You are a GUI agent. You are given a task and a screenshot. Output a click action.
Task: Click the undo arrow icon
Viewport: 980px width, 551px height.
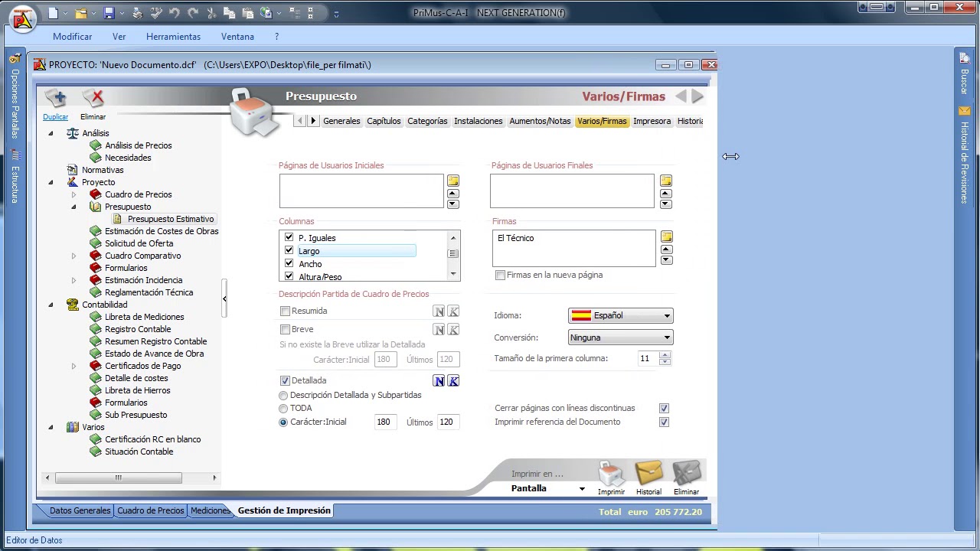pyautogui.click(x=175, y=13)
